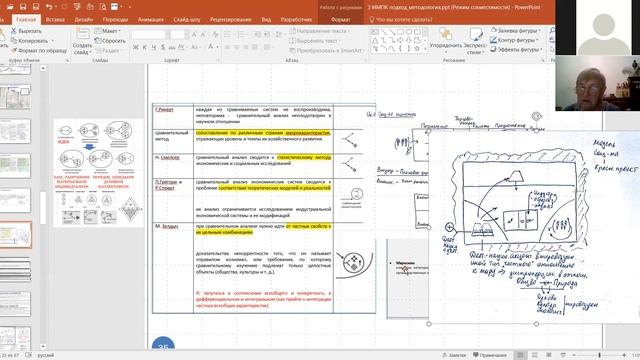Open Экспресс-стили quick styles
This screenshot has height=360, width=640.
click(476, 41)
